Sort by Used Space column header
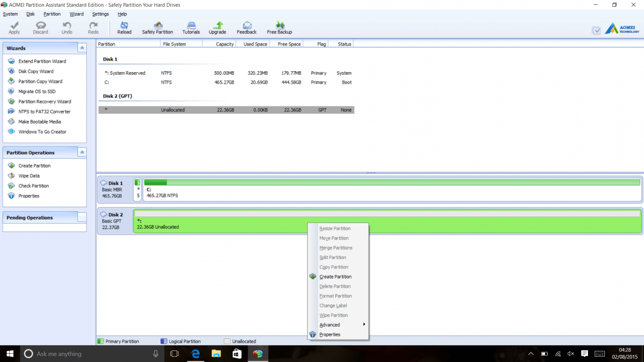Image resolution: width=644 pixels, height=362 pixels. [x=252, y=44]
